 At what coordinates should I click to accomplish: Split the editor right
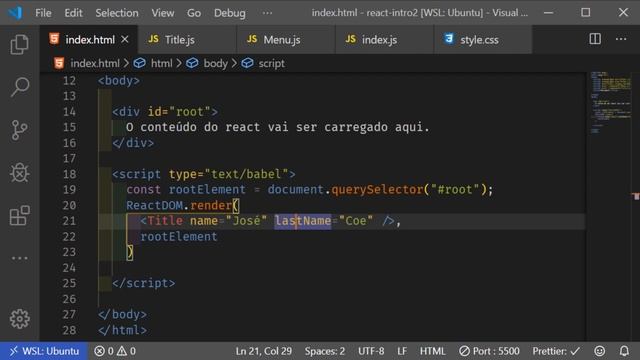[595, 39]
